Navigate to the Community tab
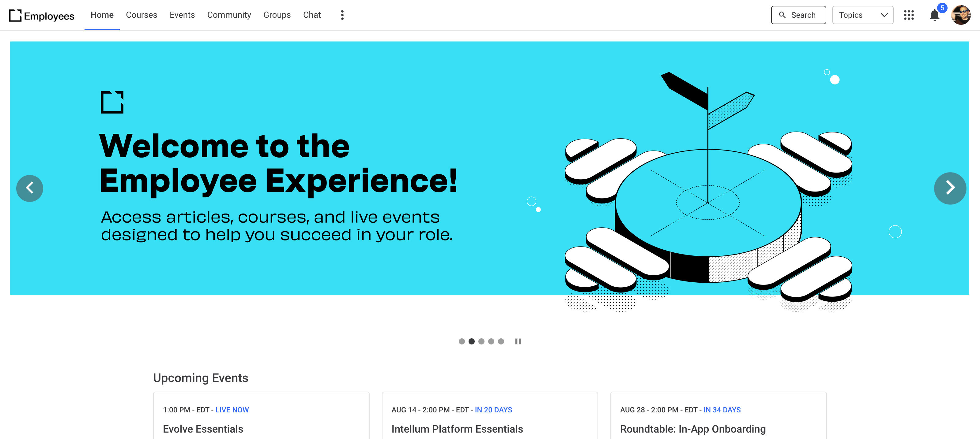Image resolution: width=980 pixels, height=439 pixels. (x=229, y=15)
